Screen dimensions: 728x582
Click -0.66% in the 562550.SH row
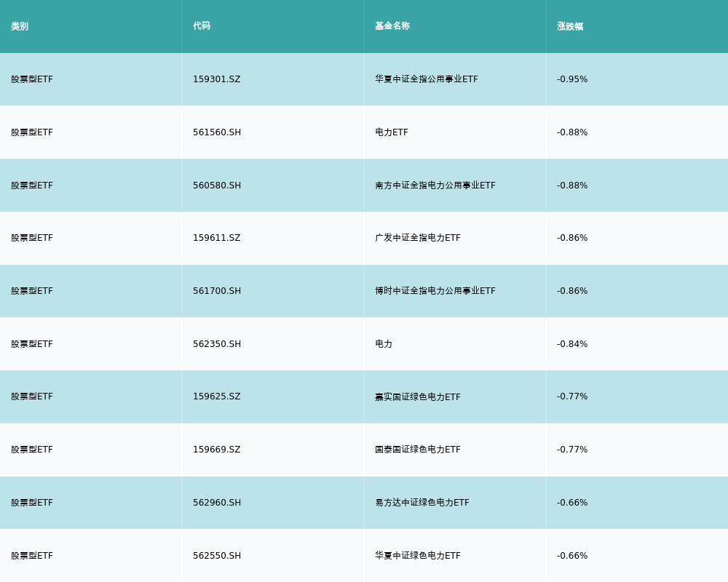tap(572, 556)
